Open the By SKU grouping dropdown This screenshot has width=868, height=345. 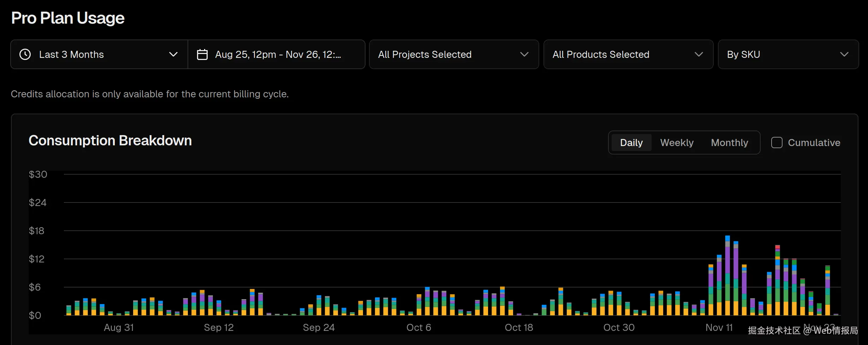point(788,54)
